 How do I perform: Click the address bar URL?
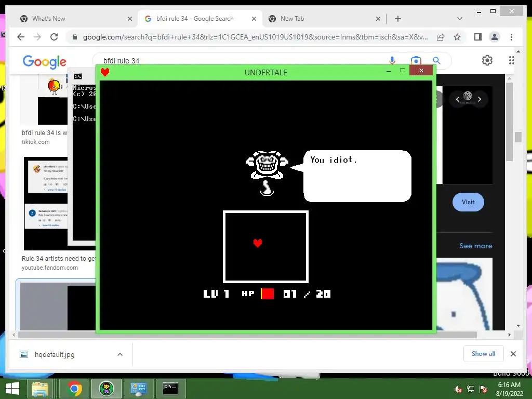pyautogui.click(x=255, y=37)
